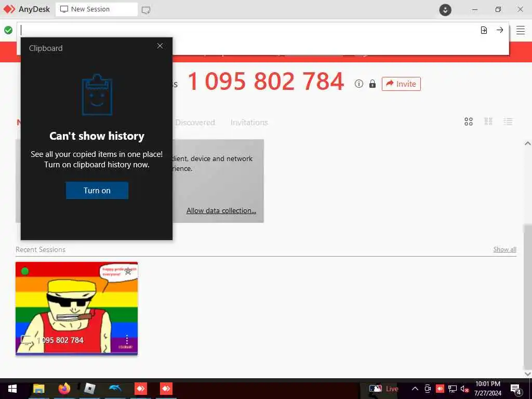The height and width of the screenshot is (399, 532).
Task: Click the network tray icon
Action: [x=453, y=389]
